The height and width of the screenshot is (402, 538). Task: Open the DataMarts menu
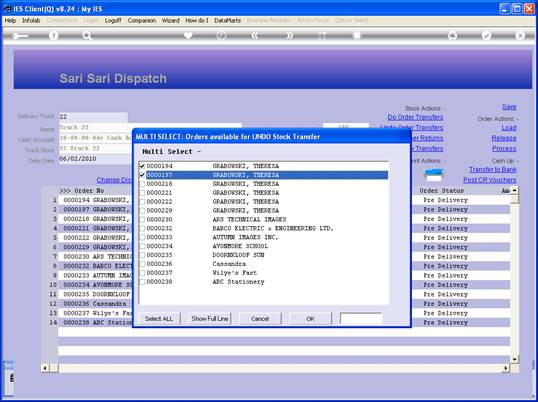227,21
